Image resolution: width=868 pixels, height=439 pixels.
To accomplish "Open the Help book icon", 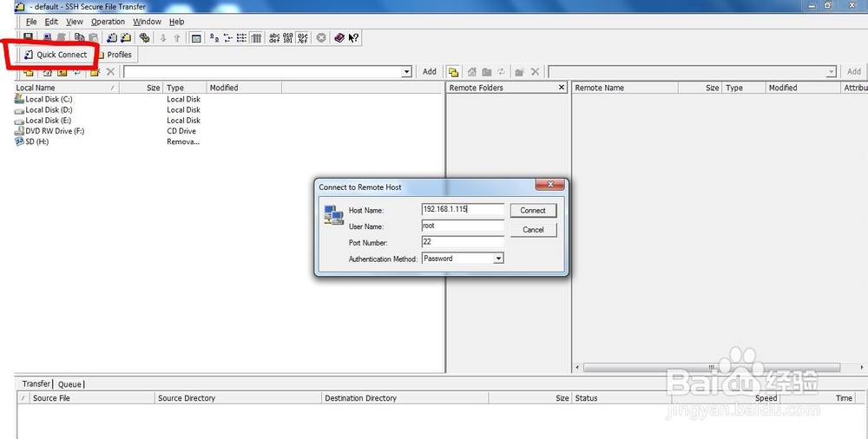I will point(339,37).
